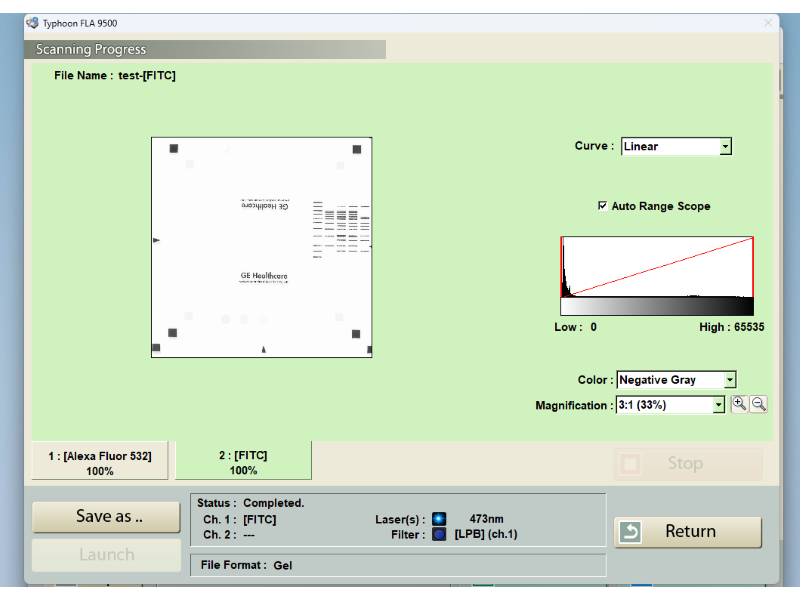Click the Typhoon FLA 9500 title bar icon
800x600 pixels.
(x=33, y=23)
